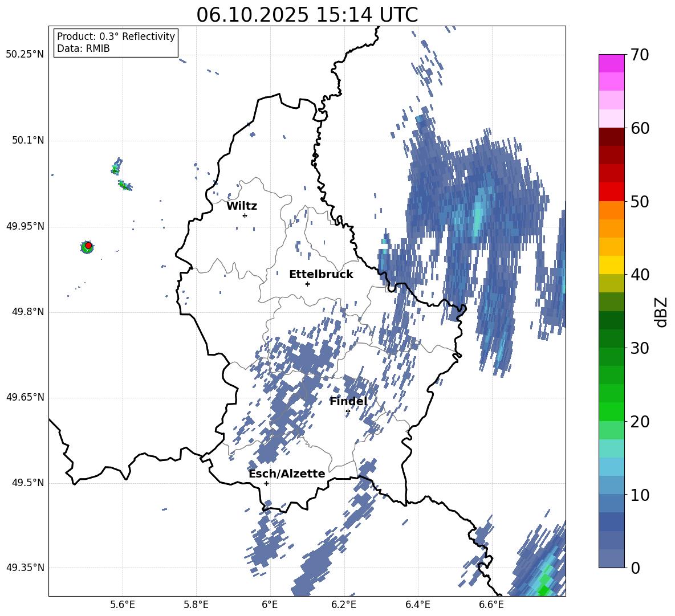Viewport: 675px width, 616px height.
Task: Pick the dark green swatch above 30
Action: click(x=611, y=338)
